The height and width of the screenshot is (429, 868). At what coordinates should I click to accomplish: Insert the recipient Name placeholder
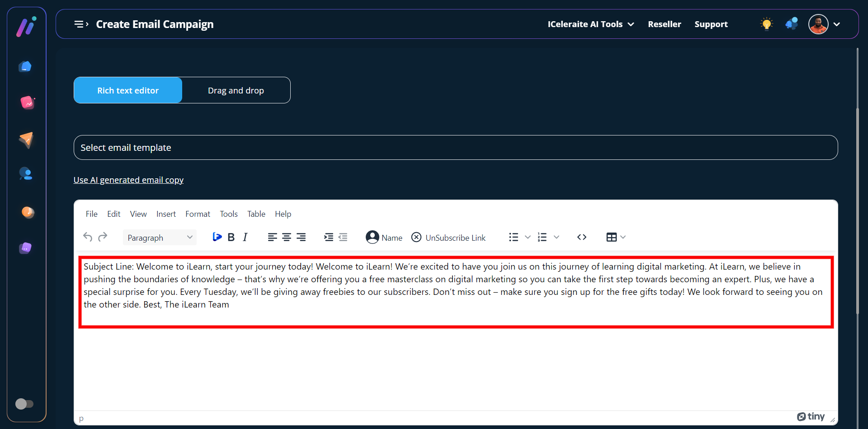pos(384,237)
